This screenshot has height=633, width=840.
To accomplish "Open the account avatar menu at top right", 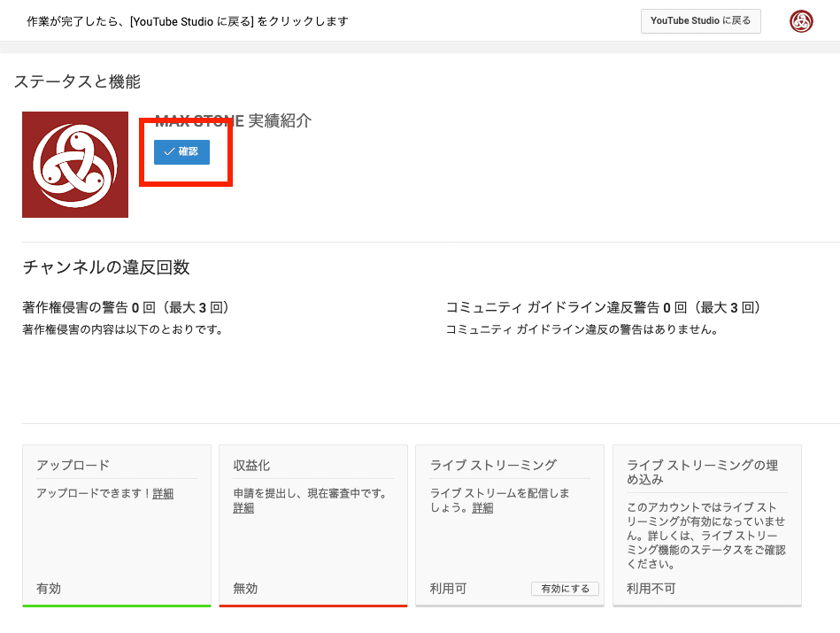I will (801, 20).
